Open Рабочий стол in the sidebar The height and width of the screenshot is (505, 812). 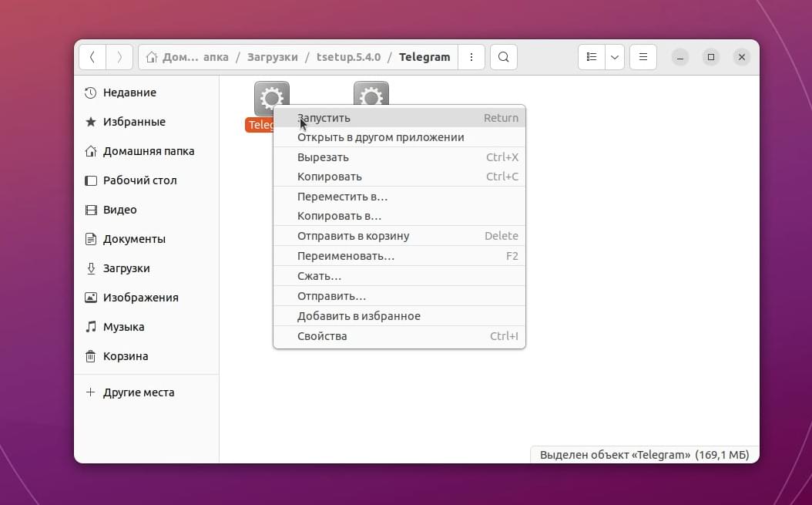(x=146, y=180)
